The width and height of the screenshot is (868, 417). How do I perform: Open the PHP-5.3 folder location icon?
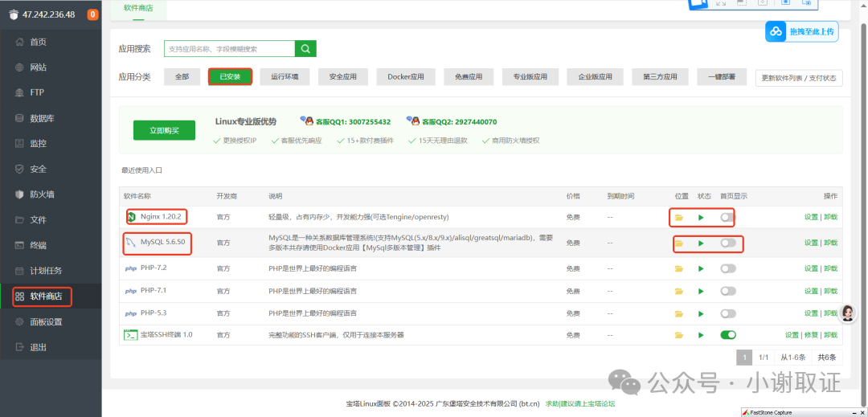pyautogui.click(x=678, y=313)
